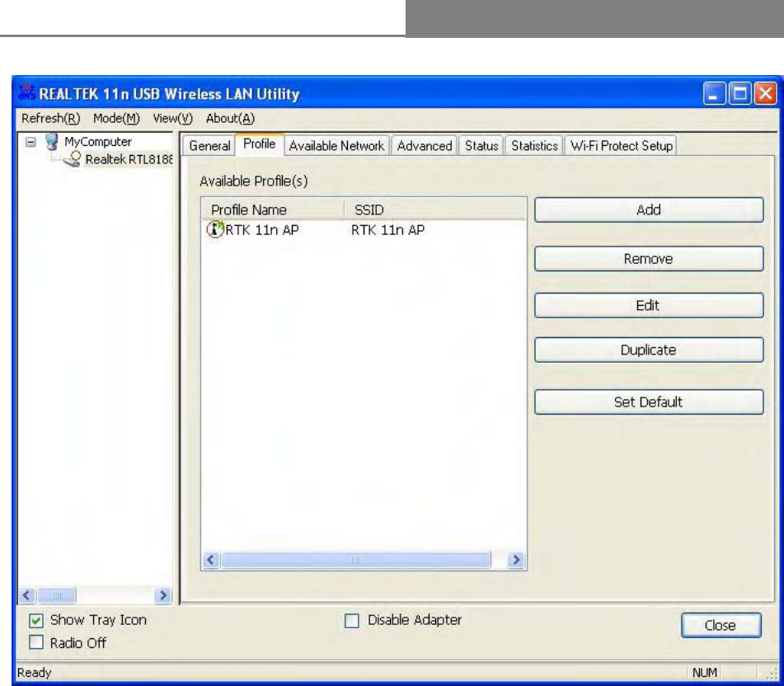
Task: Switch to the General tab
Action: [209, 145]
